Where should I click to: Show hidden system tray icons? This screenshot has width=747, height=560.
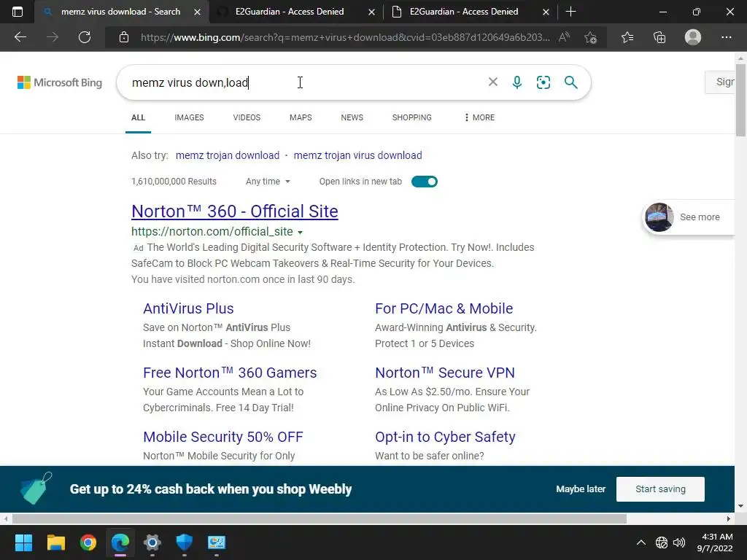tap(641, 542)
